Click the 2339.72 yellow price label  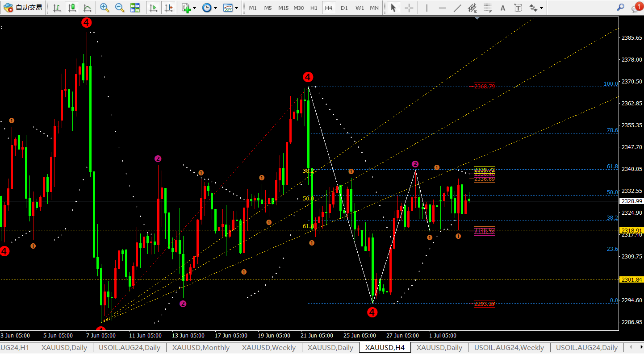(x=484, y=170)
